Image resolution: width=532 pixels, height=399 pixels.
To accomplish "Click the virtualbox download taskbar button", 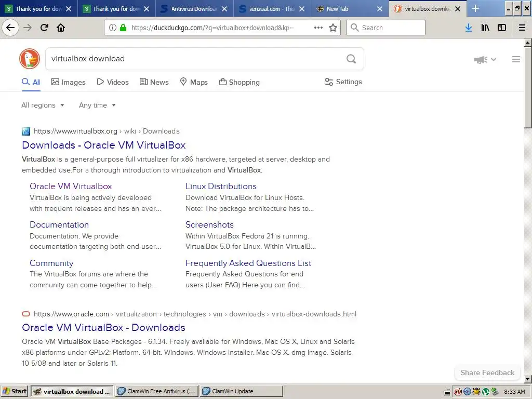I will [72, 391].
